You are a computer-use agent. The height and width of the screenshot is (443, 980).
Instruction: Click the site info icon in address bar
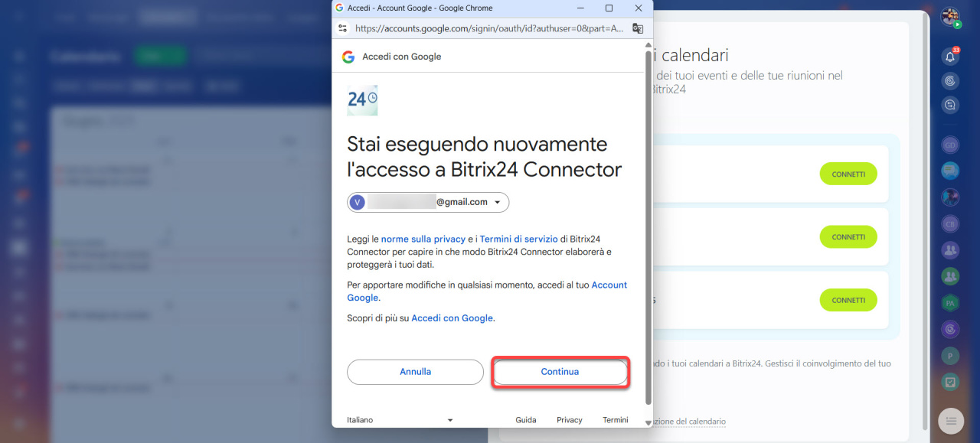point(342,28)
